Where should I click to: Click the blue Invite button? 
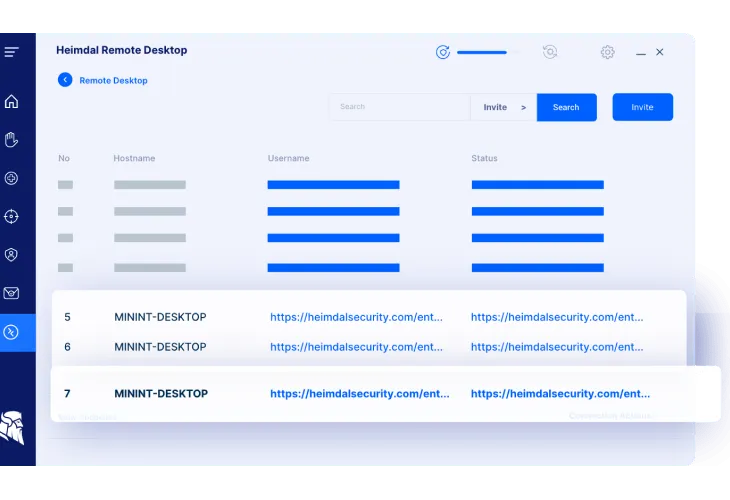point(642,107)
